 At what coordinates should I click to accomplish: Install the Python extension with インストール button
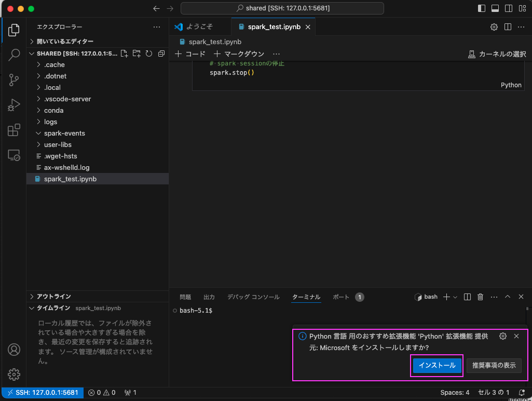[x=437, y=365]
